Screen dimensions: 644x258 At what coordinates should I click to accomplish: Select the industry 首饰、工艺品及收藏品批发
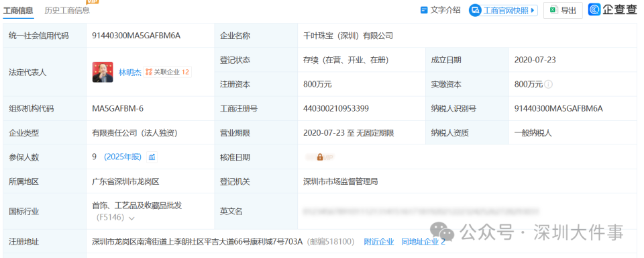click(x=137, y=206)
